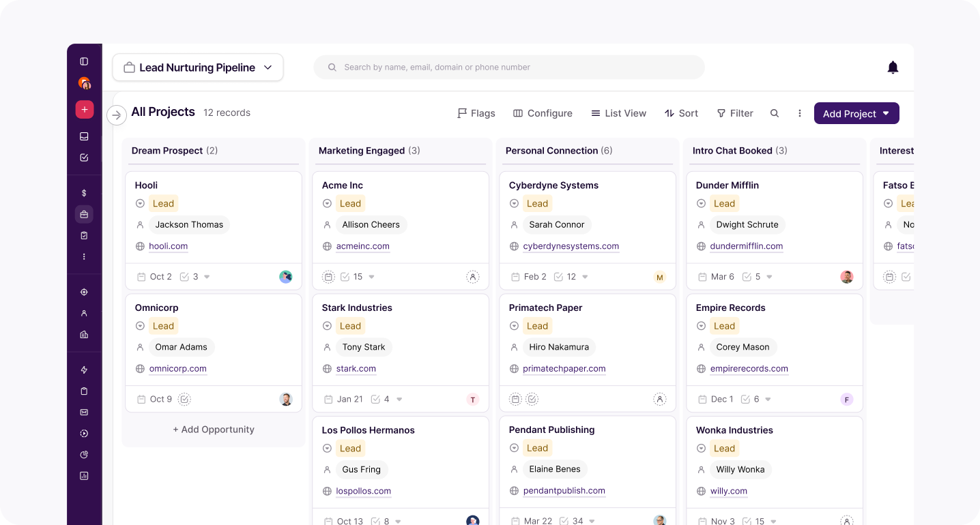Click the search by name input field
This screenshot has width=980, height=525.
pos(509,67)
